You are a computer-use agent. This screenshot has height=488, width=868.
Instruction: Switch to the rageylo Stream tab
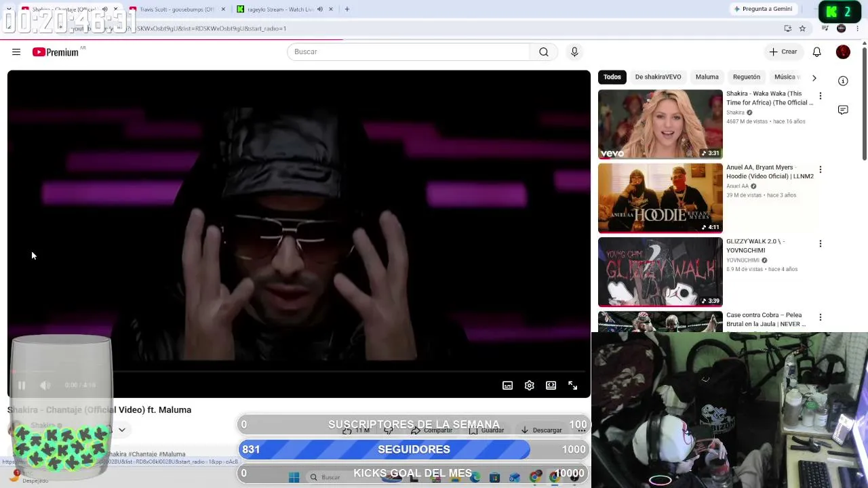[x=284, y=9]
